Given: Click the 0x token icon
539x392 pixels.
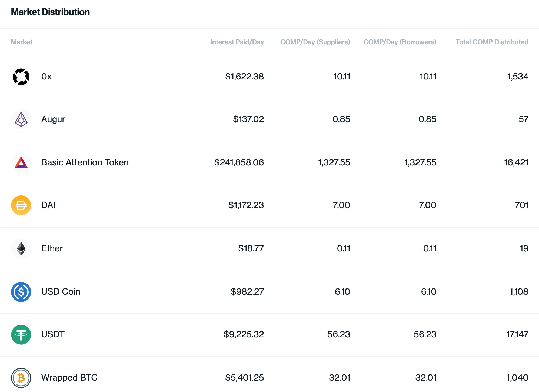Looking at the screenshot, I should point(21,77).
